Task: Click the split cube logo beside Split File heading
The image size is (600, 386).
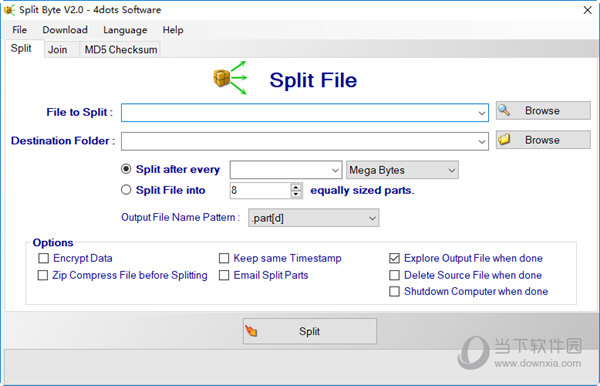Action: (230, 78)
